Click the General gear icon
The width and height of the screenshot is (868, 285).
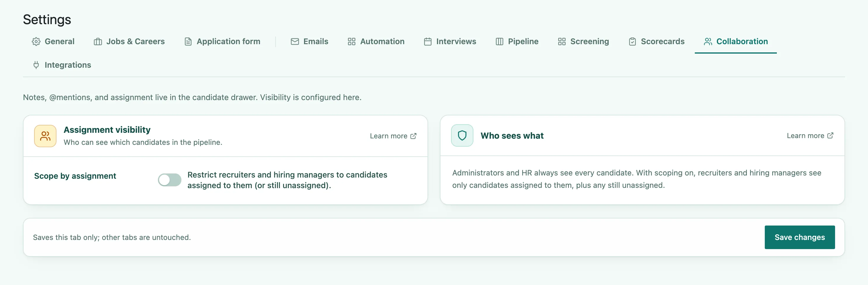click(36, 42)
